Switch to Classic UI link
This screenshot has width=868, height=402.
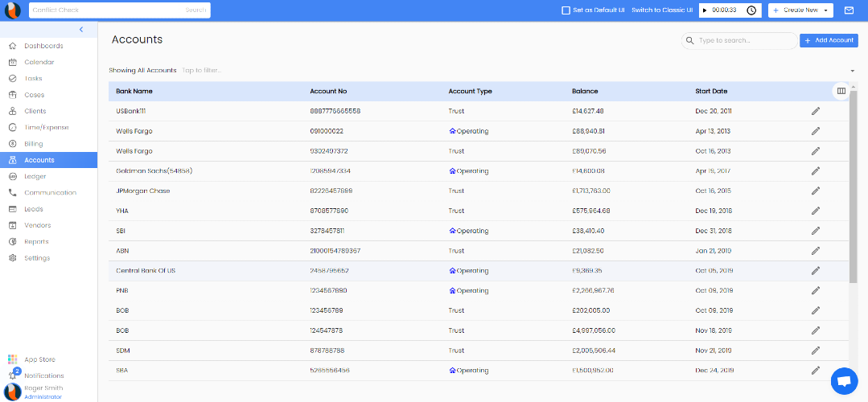click(662, 10)
